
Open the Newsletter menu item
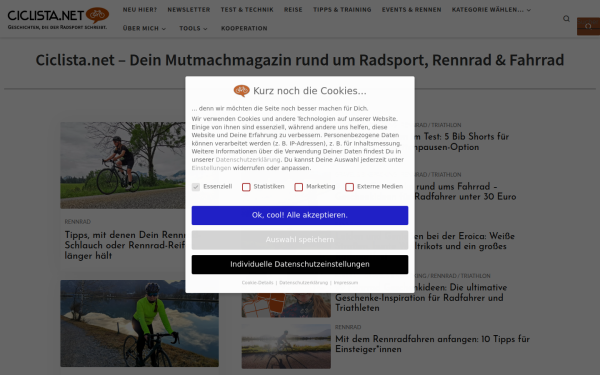(x=189, y=10)
